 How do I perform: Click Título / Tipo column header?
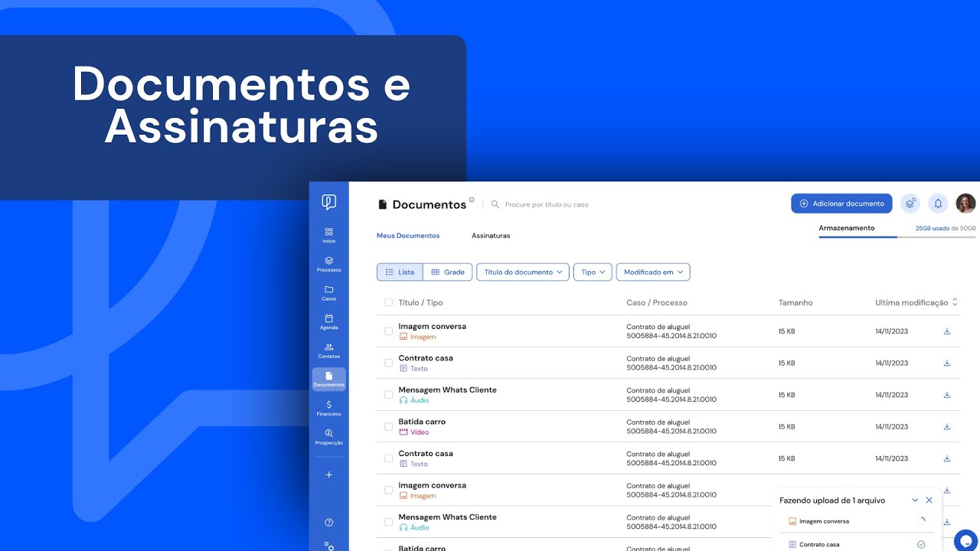pos(420,302)
